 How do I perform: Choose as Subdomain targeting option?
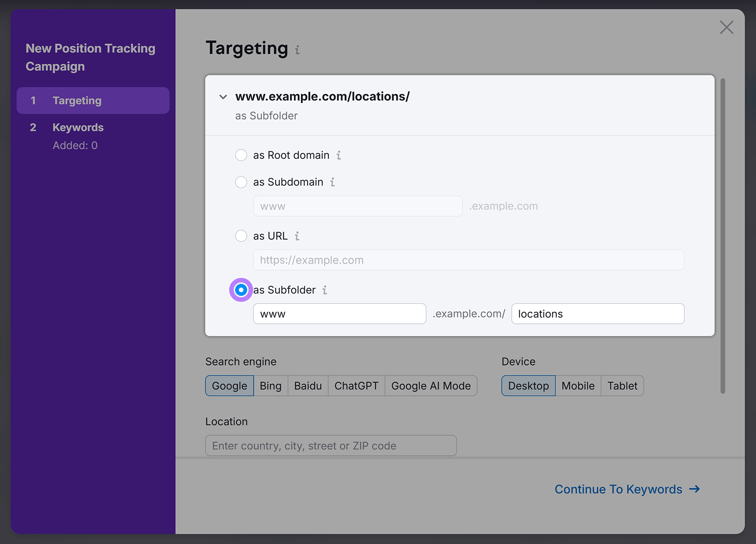(x=241, y=182)
